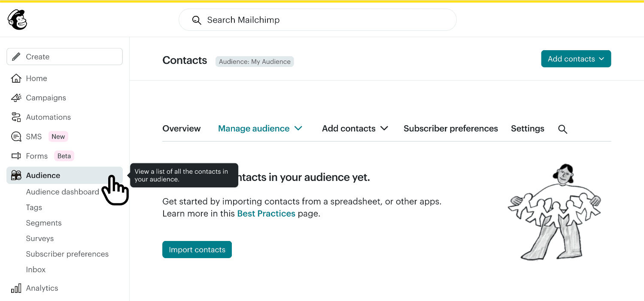Open Subscriber preferences in sidebar
The height and width of the screenshot is (301, 644).
point(67,254)
